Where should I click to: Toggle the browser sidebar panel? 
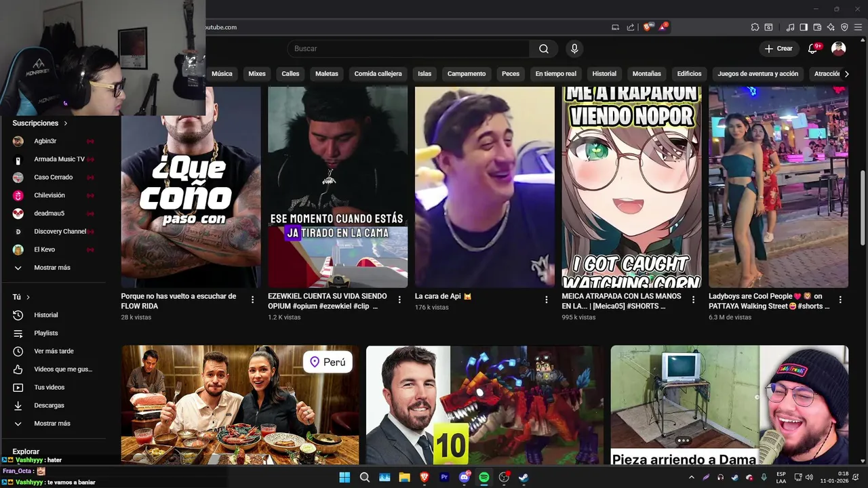tap(804, 27)
